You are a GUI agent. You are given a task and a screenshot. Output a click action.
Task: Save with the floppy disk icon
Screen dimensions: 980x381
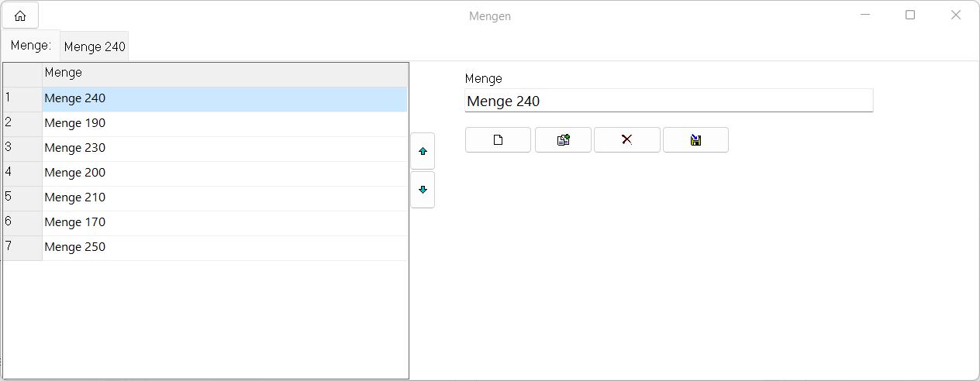(695, 140)
